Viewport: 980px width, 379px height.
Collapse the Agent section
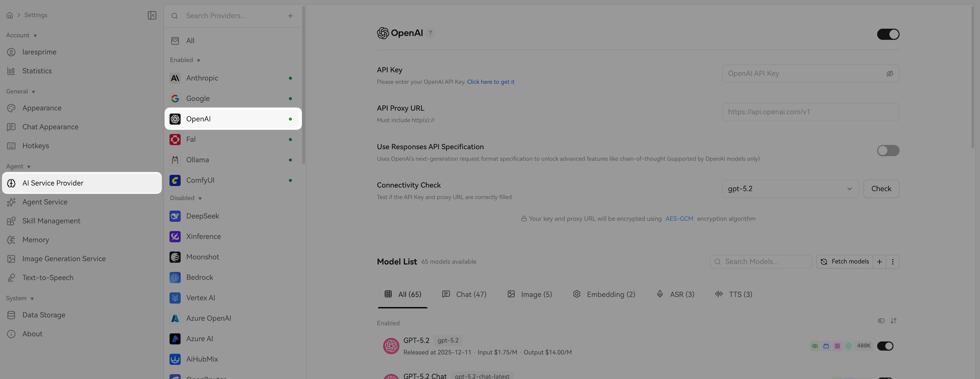tap(18, 166)
